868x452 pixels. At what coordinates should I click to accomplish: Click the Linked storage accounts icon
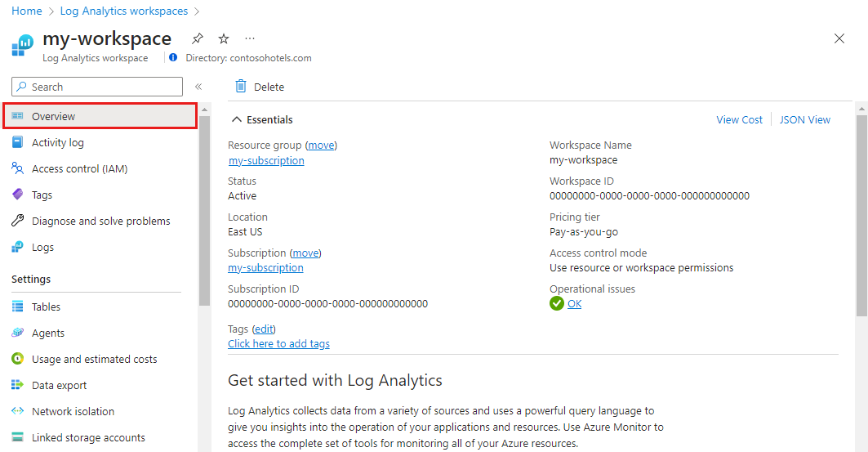tap(18, 437)
